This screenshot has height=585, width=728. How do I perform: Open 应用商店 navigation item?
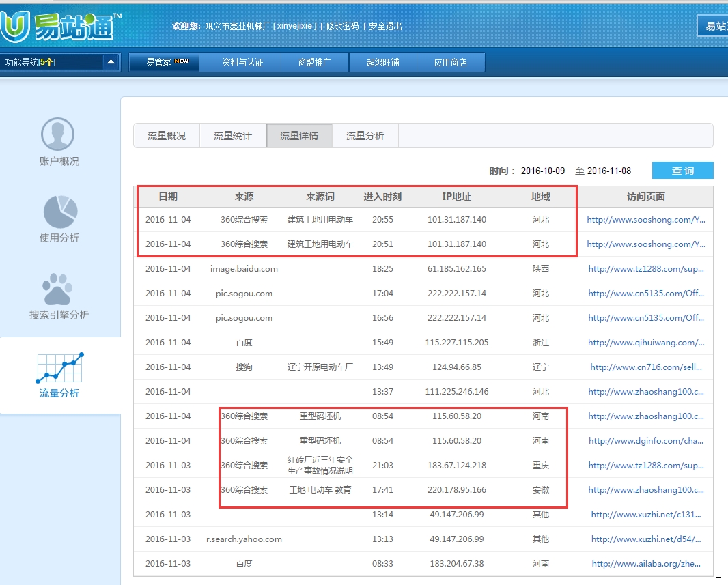point(451,62)
